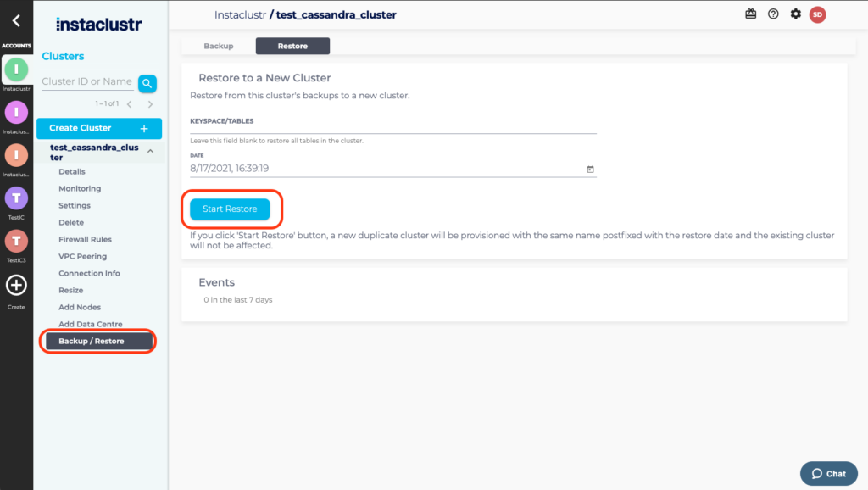Collapse the accounts panel with back arrow
Viewport: 868px width, 490px height.
point(16,19)
